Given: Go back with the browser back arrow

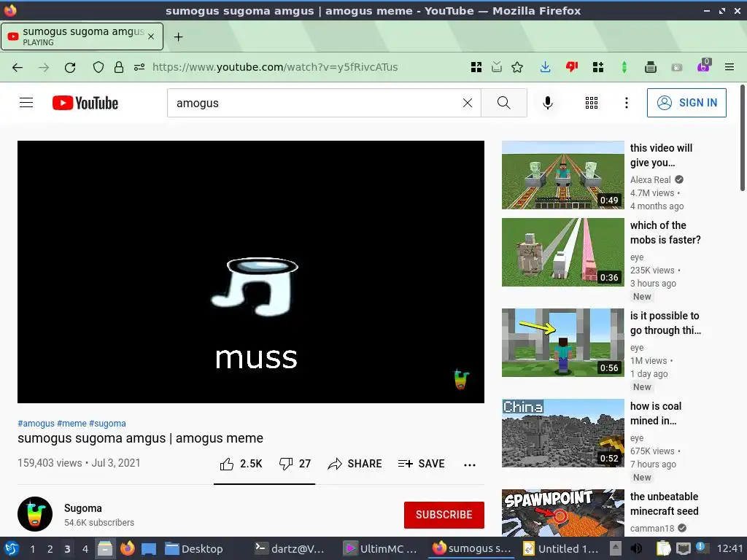Looking at the screenshot, I should pyautogui.click(x=18, y=67).
